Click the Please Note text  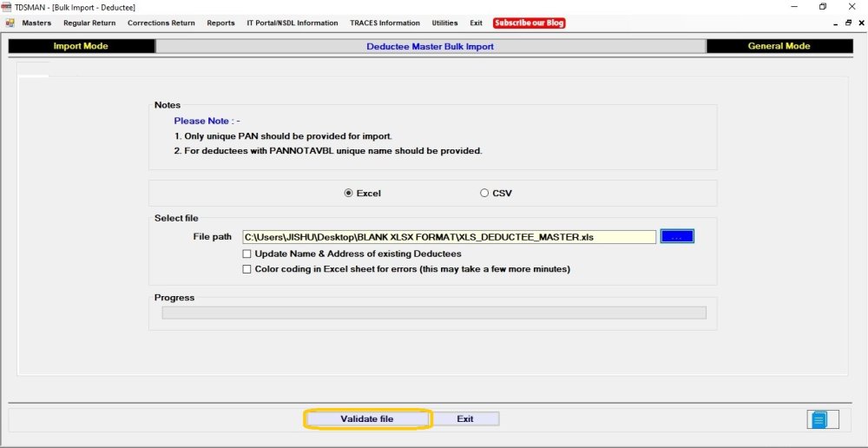pos(207,121)
